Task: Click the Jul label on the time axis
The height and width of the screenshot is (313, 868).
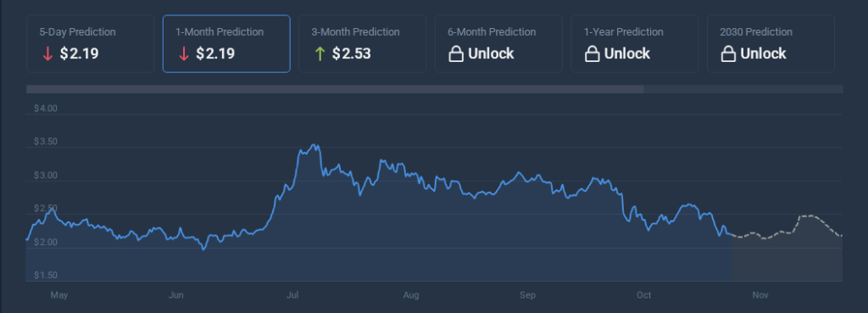Action: point(293,295)
